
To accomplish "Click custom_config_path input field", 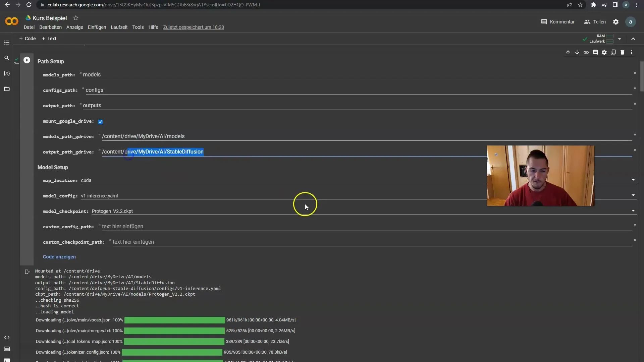I will (x=367, y=227).
